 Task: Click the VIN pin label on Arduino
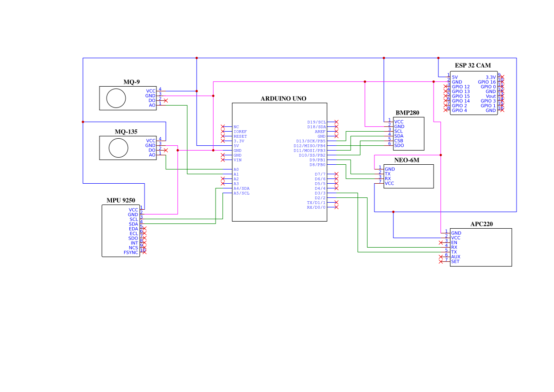[237, 160]
